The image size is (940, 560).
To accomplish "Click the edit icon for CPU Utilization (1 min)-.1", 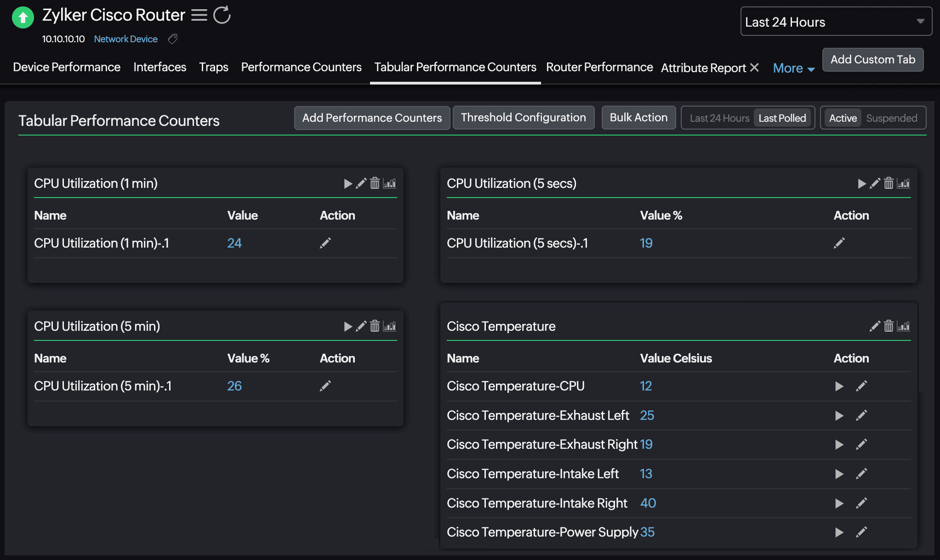I will (x=325, y=243).
